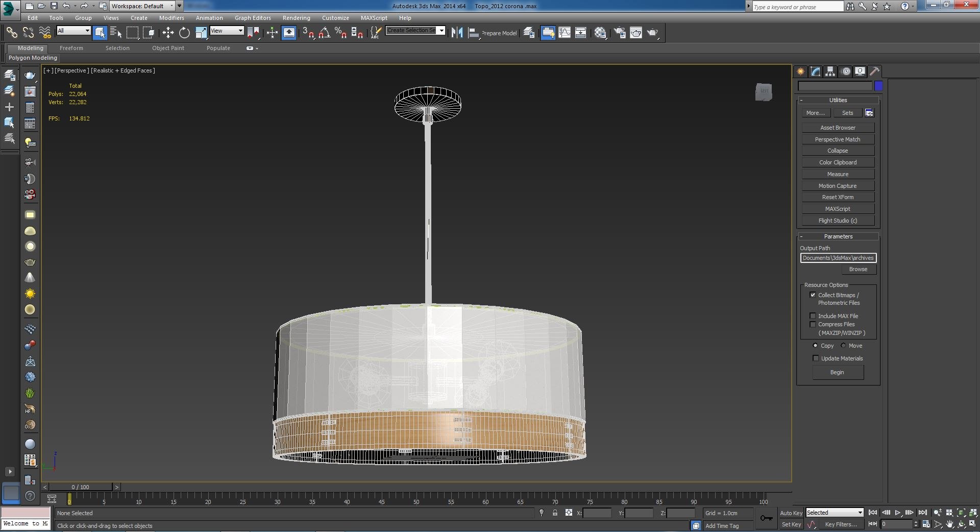Toggle the 3D Snaps tool

[x=308, y=33]
